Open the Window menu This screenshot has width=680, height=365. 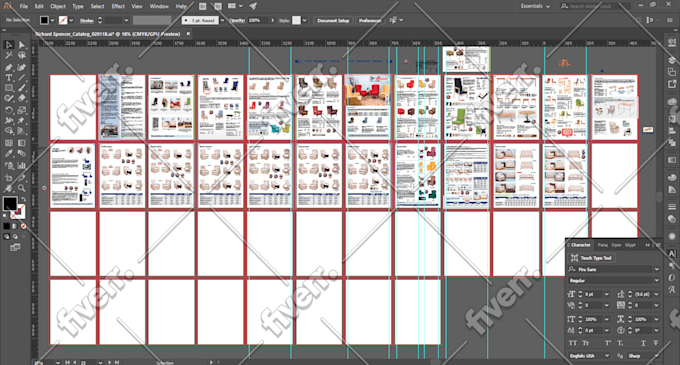tap(159, 6)
